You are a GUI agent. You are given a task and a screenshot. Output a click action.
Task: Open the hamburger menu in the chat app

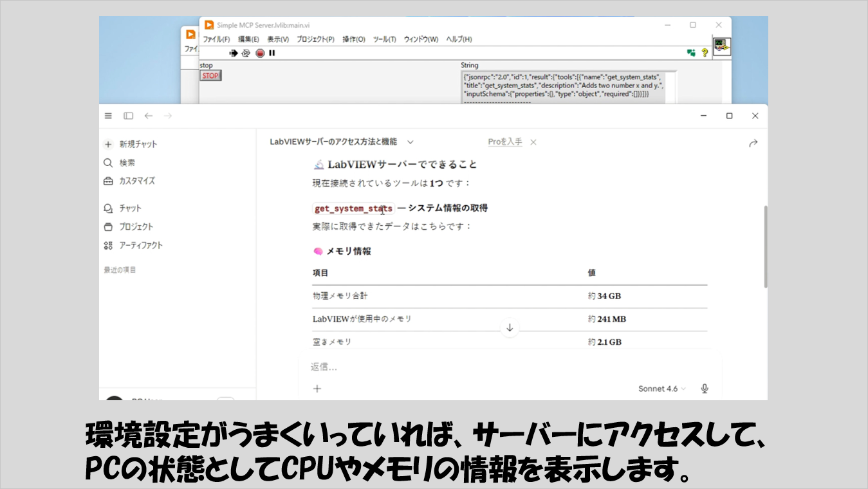[108, 116]
